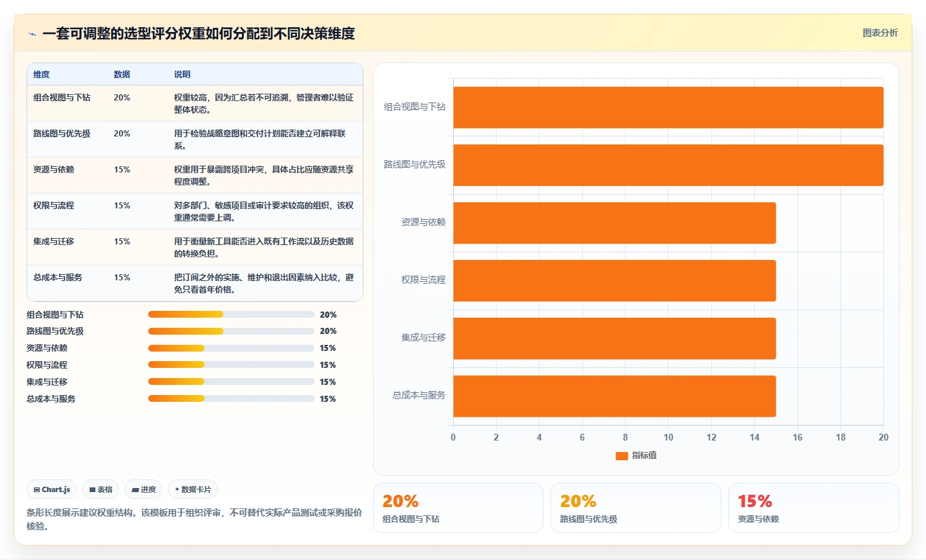Select the 进度 chip

pyautogui.click(x=143, y=489)
